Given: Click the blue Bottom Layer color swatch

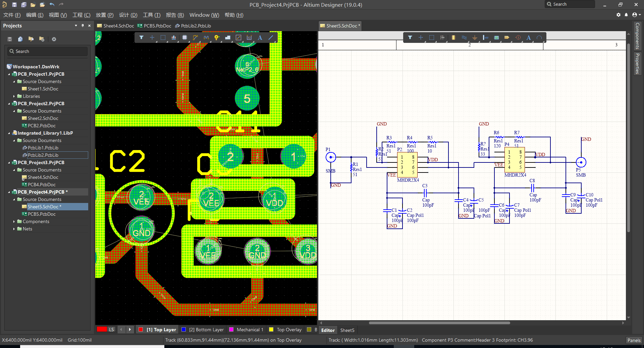Looking at the screenshot, I should point(183,330).
